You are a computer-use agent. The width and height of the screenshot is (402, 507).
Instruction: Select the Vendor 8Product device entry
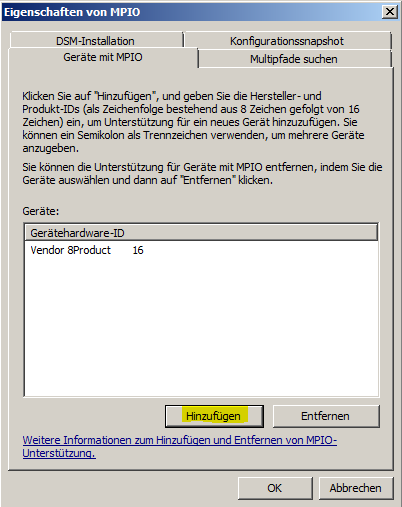pyautogui.click(x=87, y=250)
